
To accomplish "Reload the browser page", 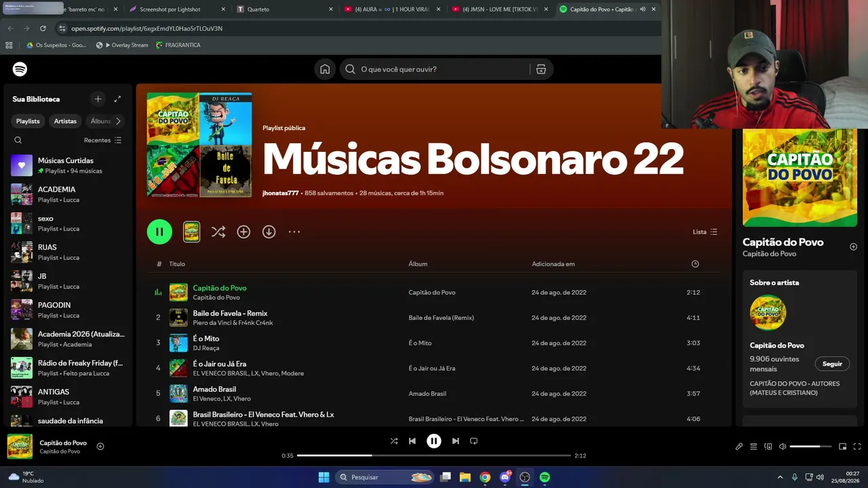I will [43, 28].
